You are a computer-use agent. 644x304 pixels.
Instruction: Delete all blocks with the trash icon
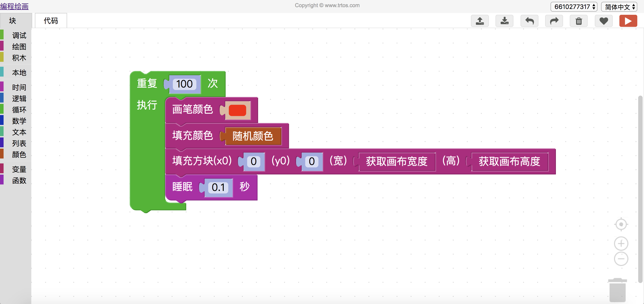(x=579, y=21)
